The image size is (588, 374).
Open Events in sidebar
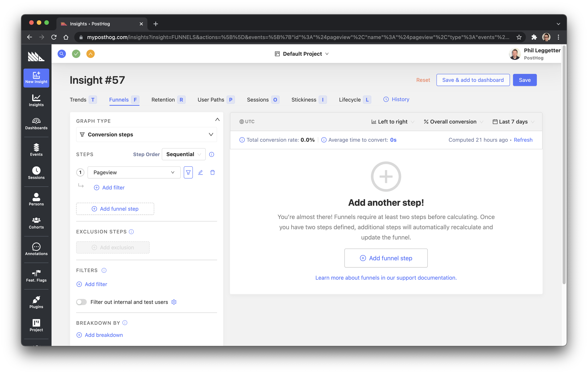point(36,150)
